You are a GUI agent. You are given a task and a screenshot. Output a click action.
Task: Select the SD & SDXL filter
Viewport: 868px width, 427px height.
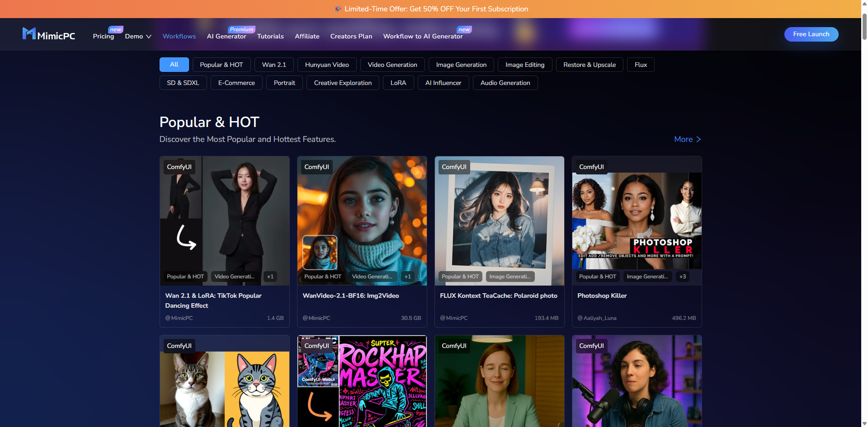183,83
